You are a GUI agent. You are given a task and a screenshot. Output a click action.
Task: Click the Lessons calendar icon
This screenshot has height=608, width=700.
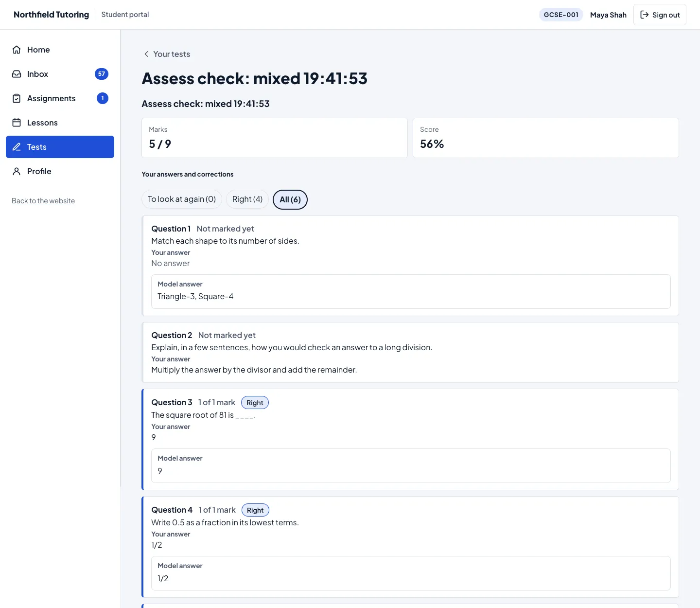click(17, 123)
